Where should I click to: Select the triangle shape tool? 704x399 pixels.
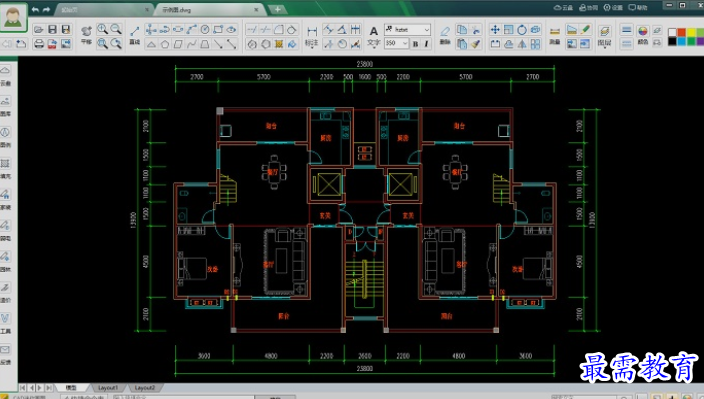point(151,44)
